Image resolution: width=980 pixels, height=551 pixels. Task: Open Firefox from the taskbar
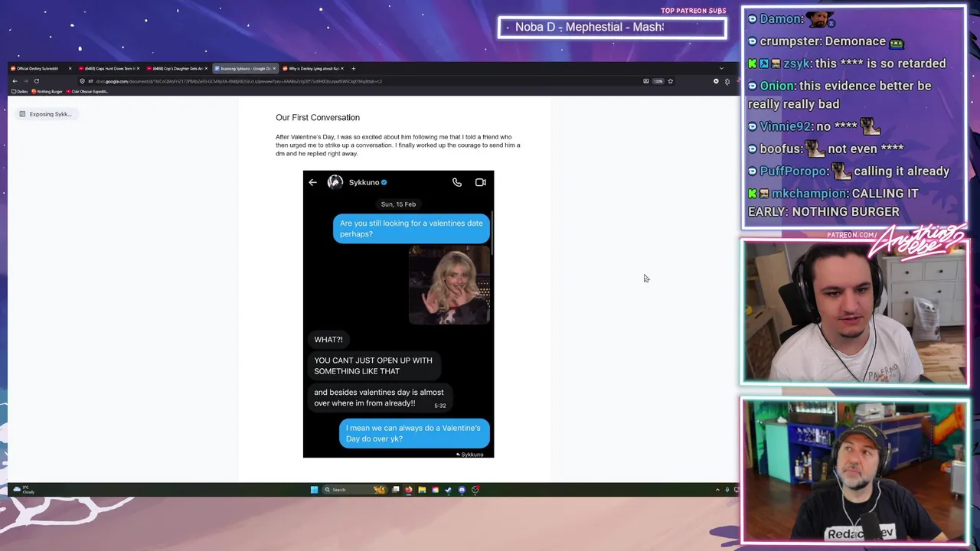409,490
